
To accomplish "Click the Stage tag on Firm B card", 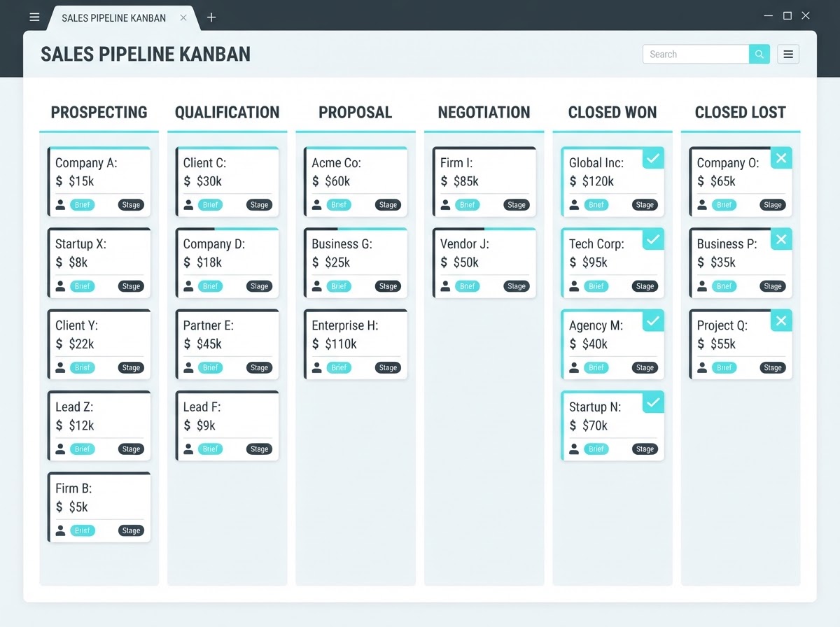I will (x=131, y=530).
